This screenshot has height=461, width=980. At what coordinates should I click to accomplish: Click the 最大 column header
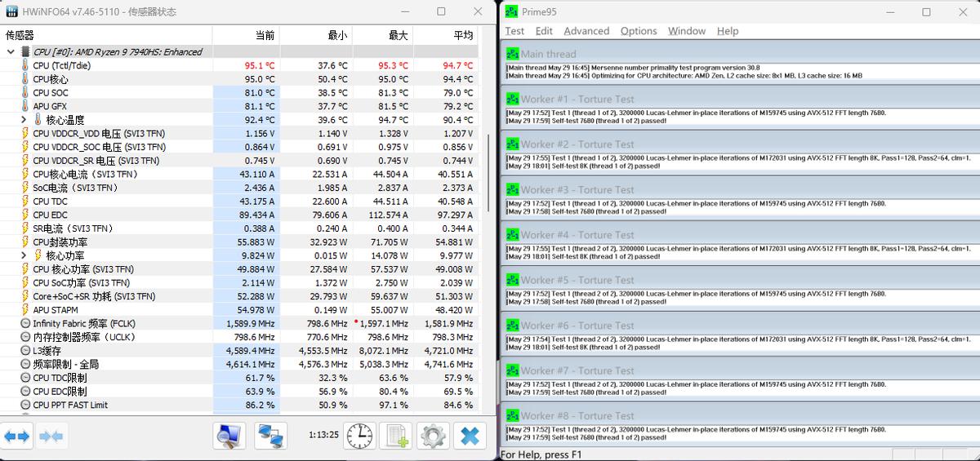pyautogui.click(x=382, y=35)
